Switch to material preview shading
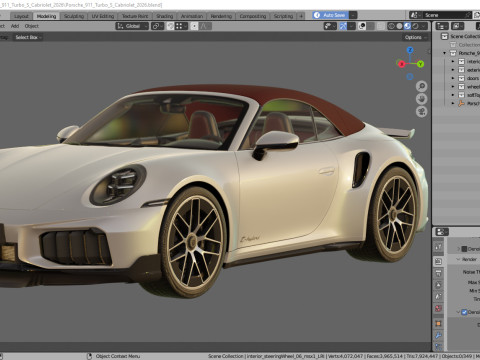The image size is (480, 360). (x=407, y=26)
